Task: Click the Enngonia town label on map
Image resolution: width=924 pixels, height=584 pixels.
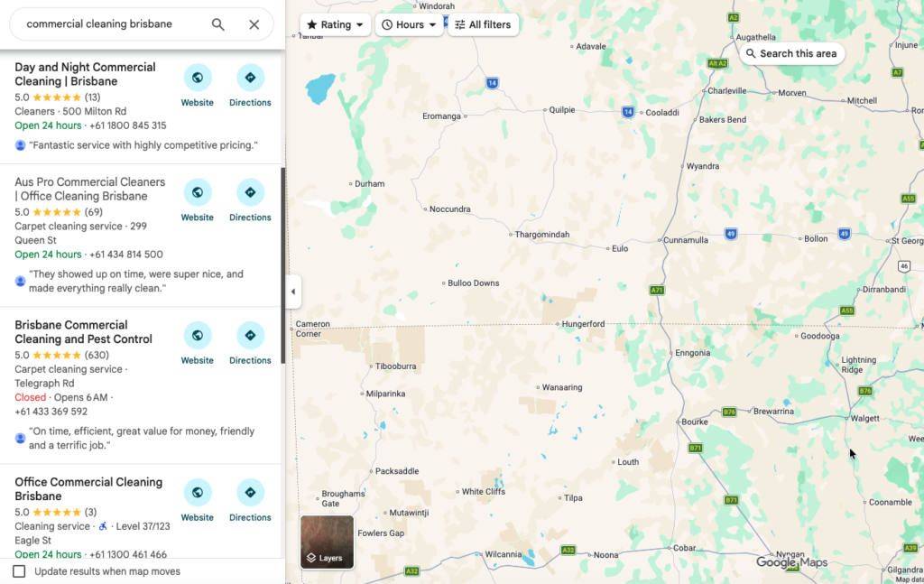Action: click(692, 353)
